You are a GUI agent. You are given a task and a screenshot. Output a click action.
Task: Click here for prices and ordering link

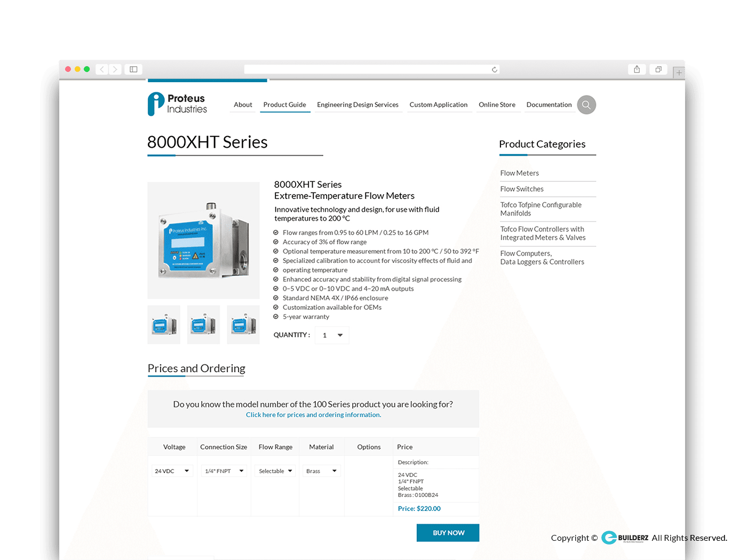313,415
